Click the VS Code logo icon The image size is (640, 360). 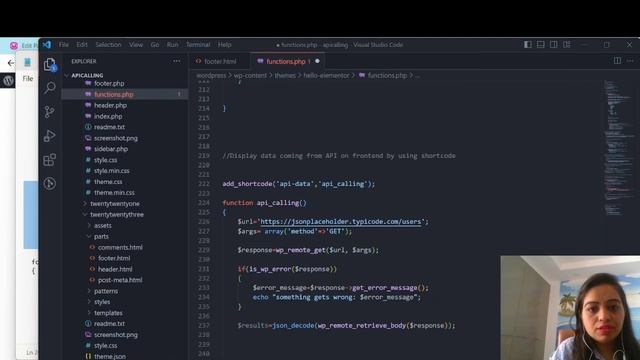[x=47, y=44]
